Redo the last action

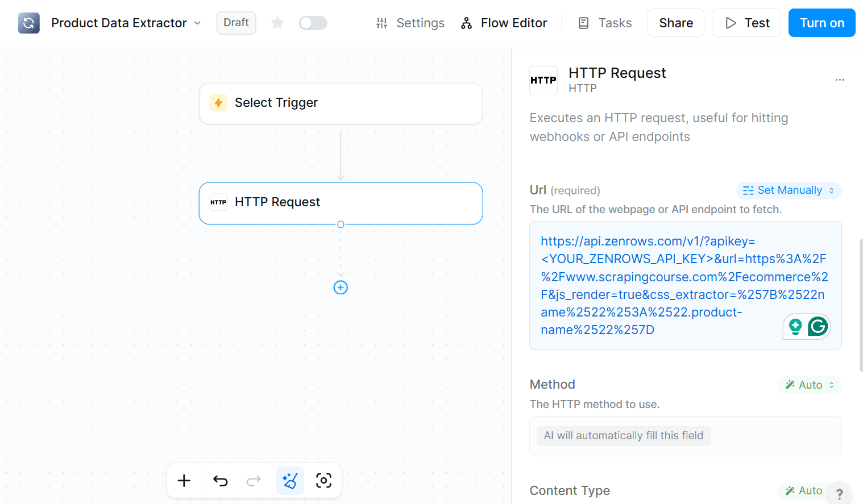point(254,481)
